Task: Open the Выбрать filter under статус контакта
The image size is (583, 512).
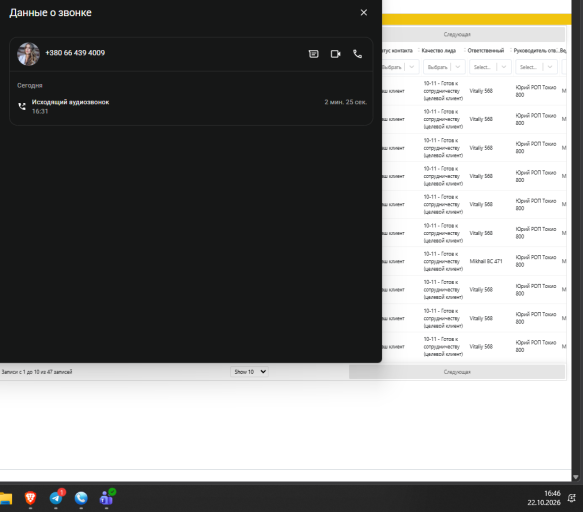Action: click(x=400, y=67)
